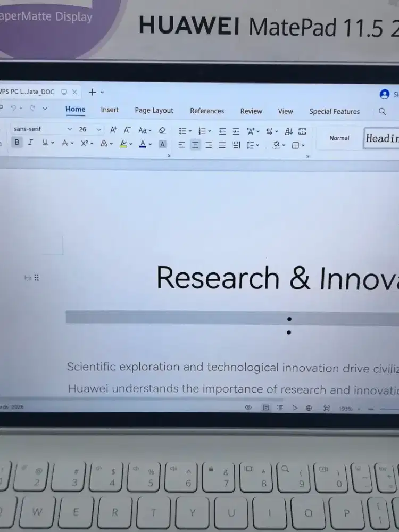Screen dimensions: 399x532
Task: Align text to the right
Action: coord(209,145)
